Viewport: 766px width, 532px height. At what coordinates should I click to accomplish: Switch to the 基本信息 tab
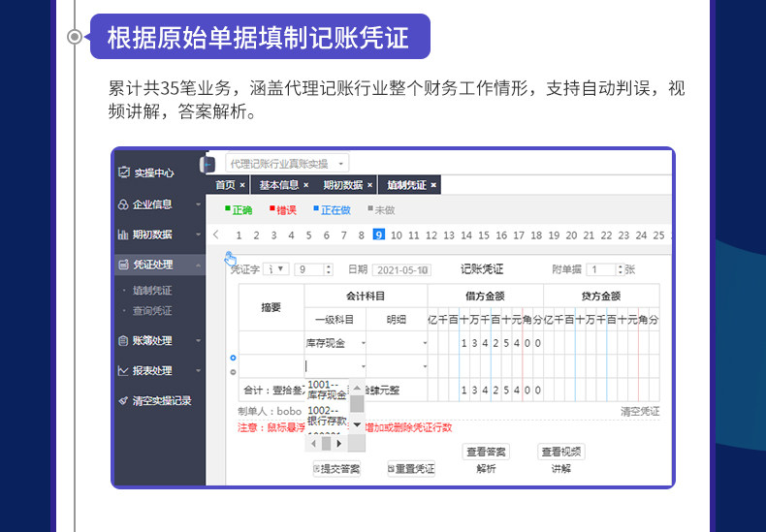278,185
